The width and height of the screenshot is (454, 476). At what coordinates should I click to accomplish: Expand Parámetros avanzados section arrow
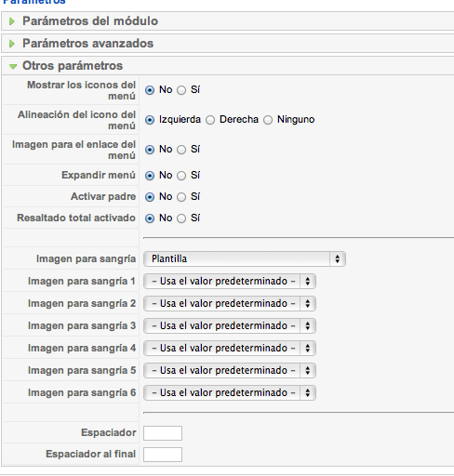pyautogui.click(x=12, y=44)
